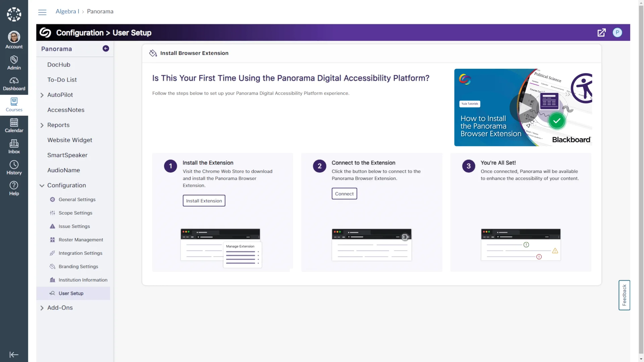
Task: Go to the Algebra I breadcrumb link
Action: (x=67, y=11)
